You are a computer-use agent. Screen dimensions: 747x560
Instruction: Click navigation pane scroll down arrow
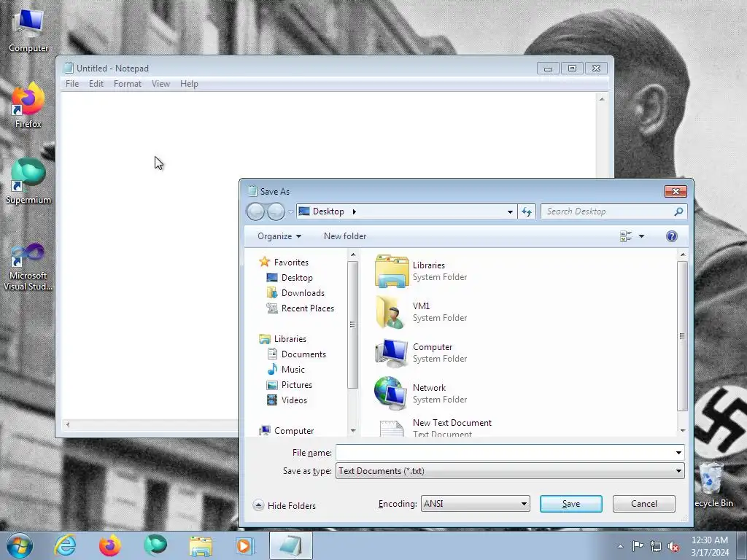[353, 430]
